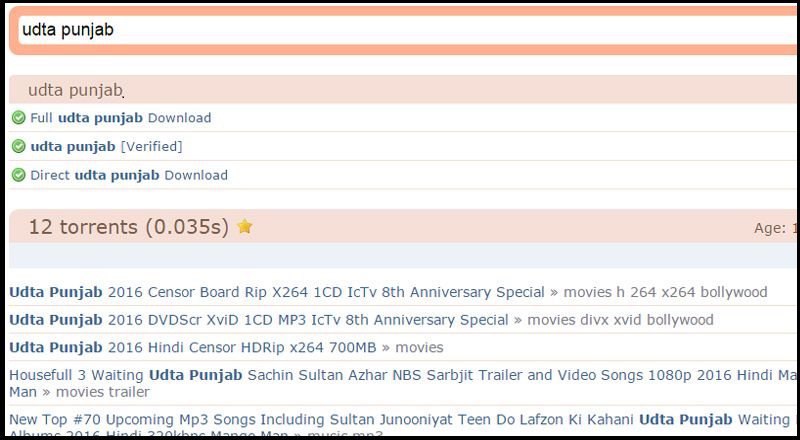Open the Hindi Censor HDRip x264 700MB torrent
This screenshot has height=440, width=800.
pos(192,348)
